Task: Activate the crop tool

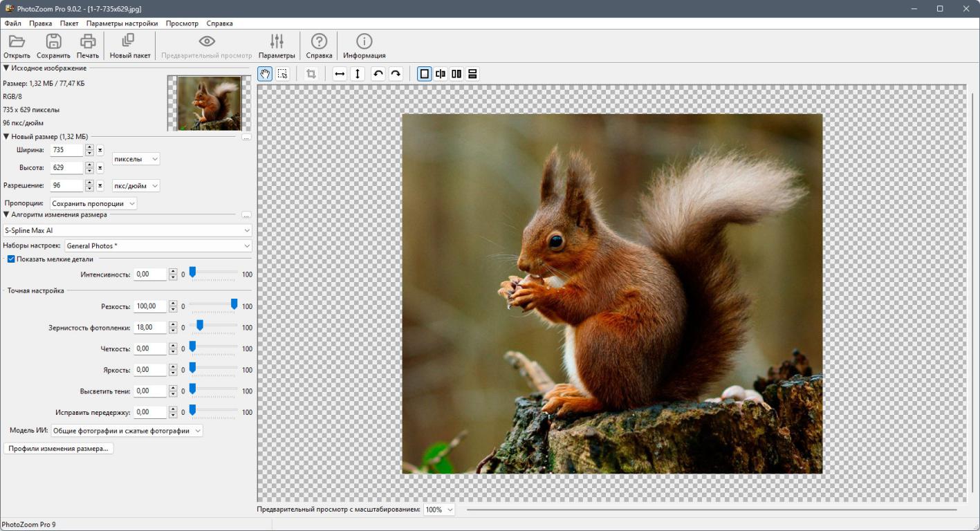Action: pyautogui.click(x=311, y=74)
